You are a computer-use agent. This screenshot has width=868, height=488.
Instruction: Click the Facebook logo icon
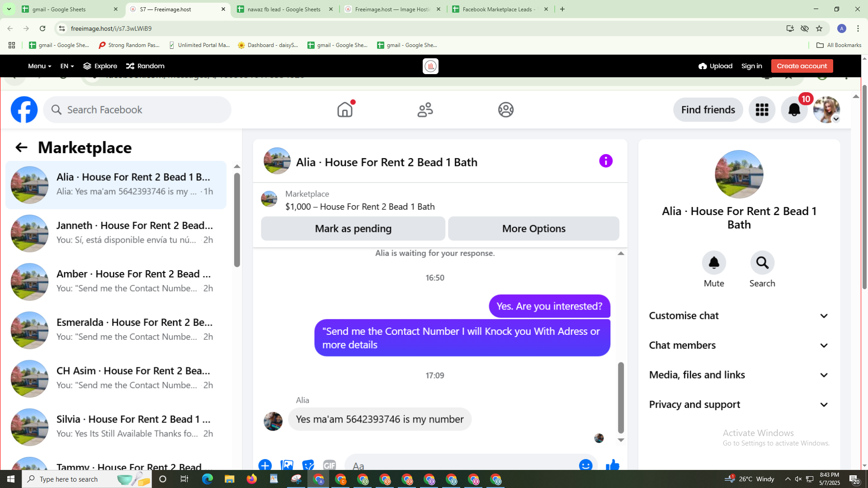[x=24, y=109]
